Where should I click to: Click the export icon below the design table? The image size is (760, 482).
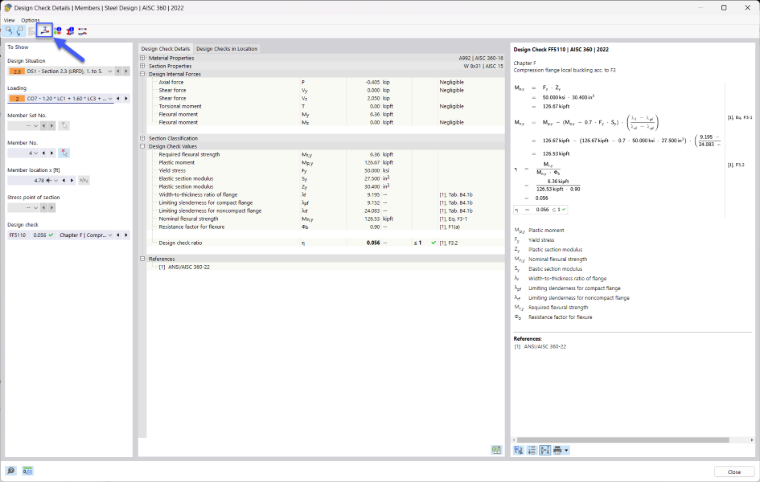pos(496,450)
